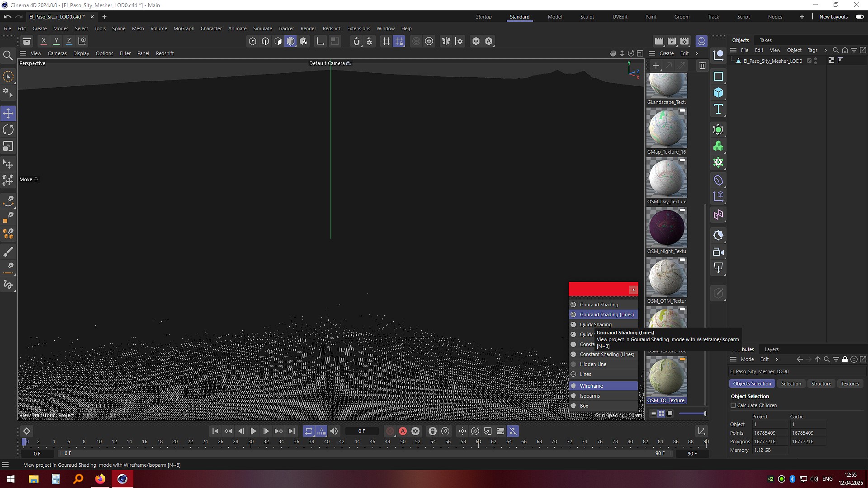Toggle the X axis lock
The image size is (868, 488).
click(43, 41)
